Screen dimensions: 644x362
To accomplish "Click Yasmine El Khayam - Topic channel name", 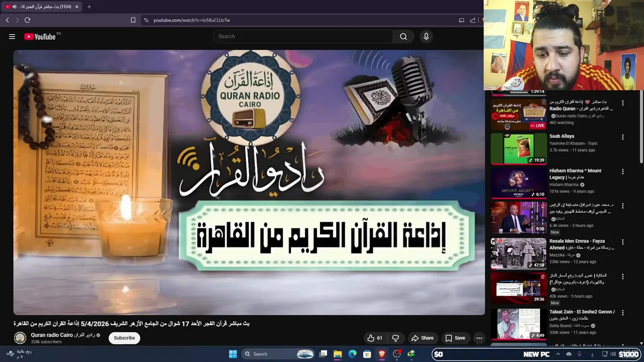I will [574, 143].
